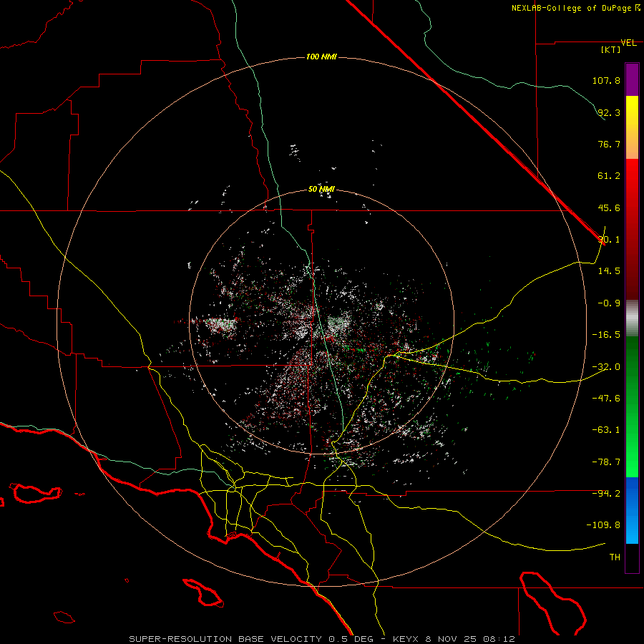Click the 14.5 velocity scale value
The height and width of the screenshot is (644, 644).
pyautogui.click(x=609, y=271)
